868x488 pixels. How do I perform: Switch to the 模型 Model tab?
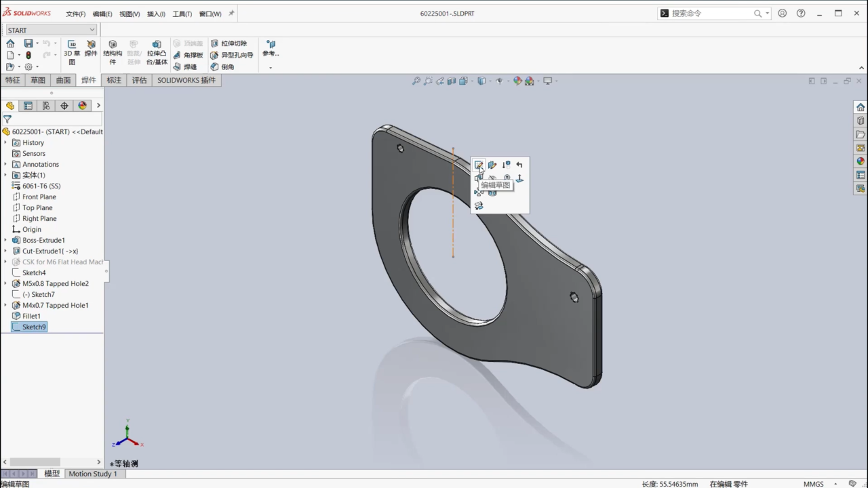pos(52,474)
